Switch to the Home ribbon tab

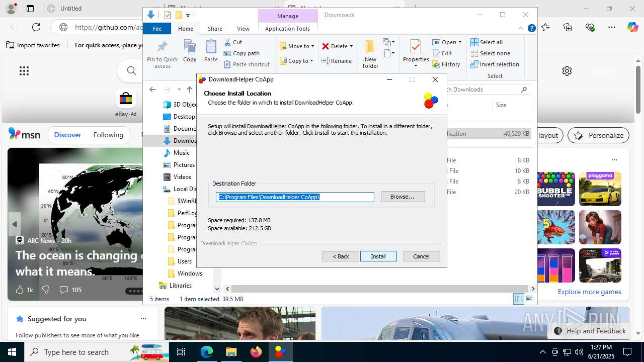point(186,29)
